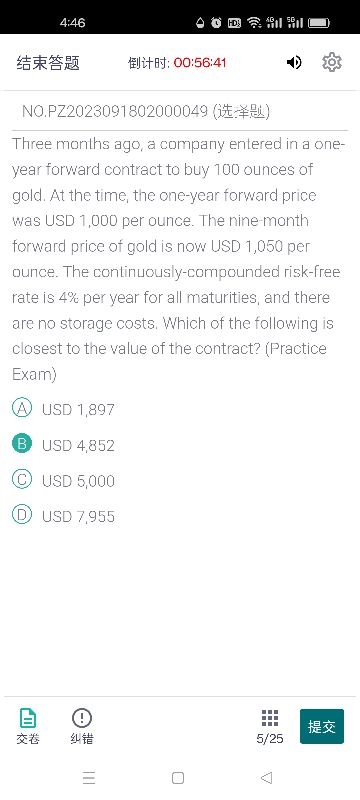Select option C USD 5,000
Image resolution: width=360 pixels, height=800 pixels.
pyautogui.click(x=63, y=481)
